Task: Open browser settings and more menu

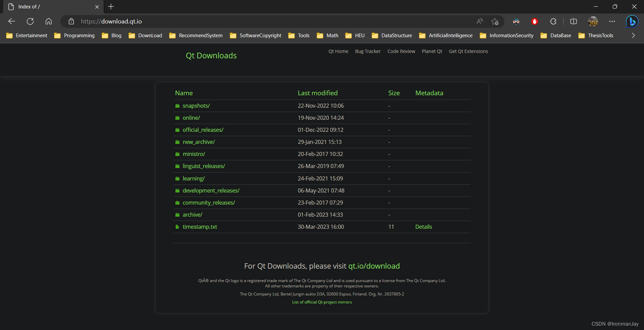Action: 612,21
